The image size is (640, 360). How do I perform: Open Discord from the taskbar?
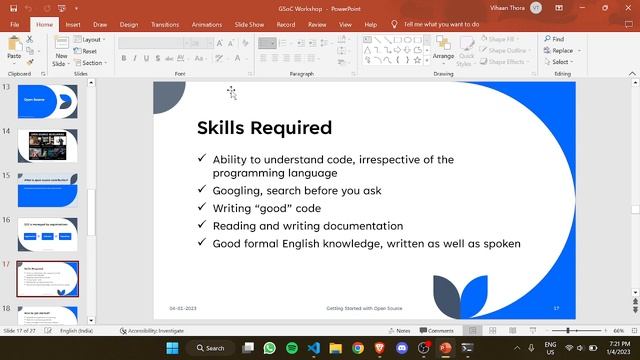(x=402, y=348)
